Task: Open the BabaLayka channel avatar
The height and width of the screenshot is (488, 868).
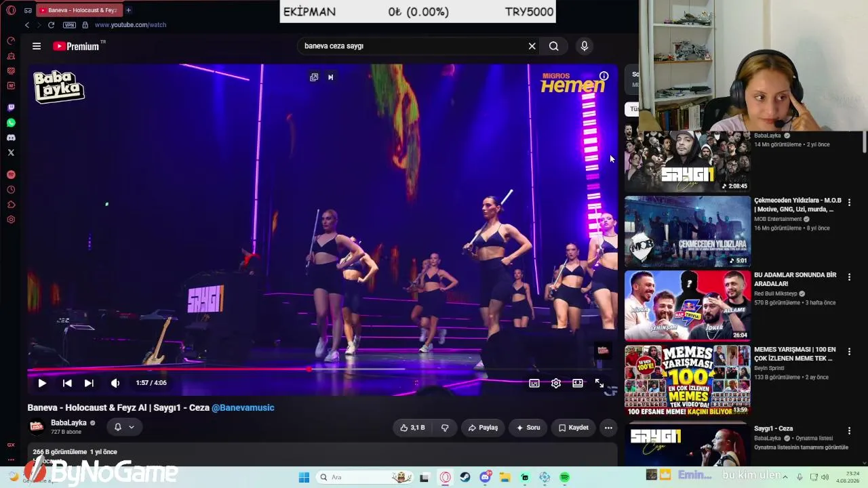Action: coord(37,426)
